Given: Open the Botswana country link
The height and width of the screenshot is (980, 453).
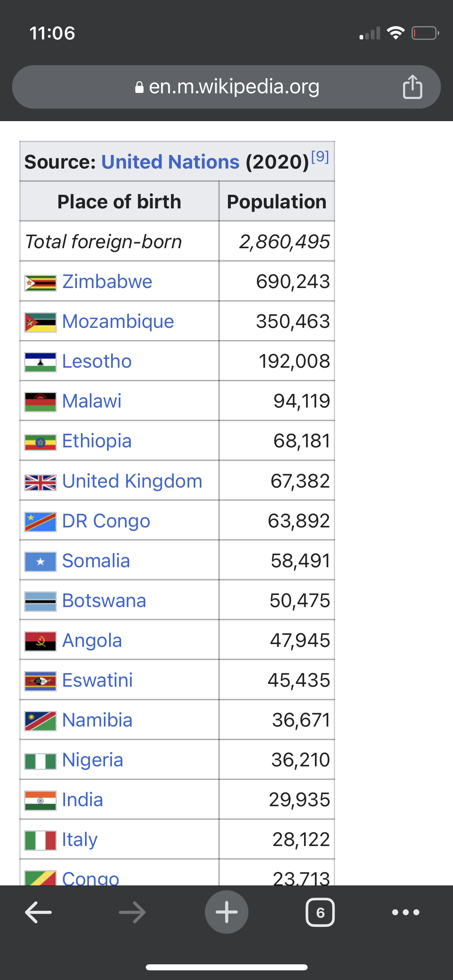Looking at the screenshot, I should pos(104,601).
